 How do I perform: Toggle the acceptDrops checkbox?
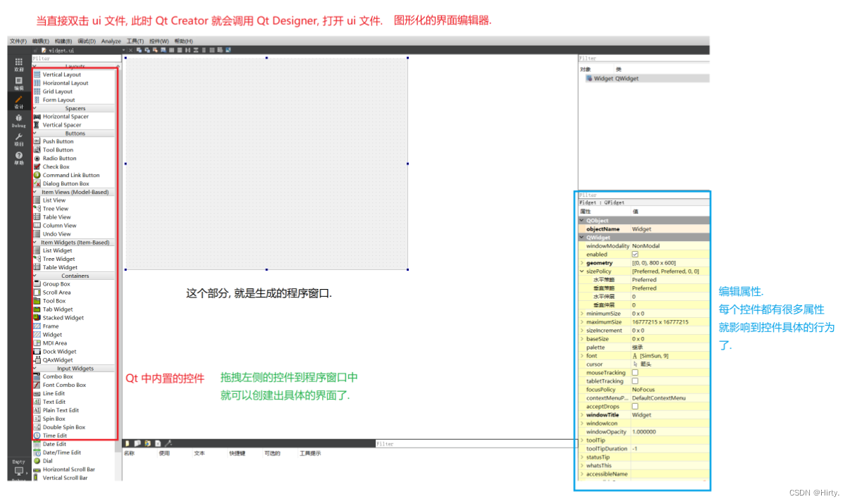coord(635,407)
